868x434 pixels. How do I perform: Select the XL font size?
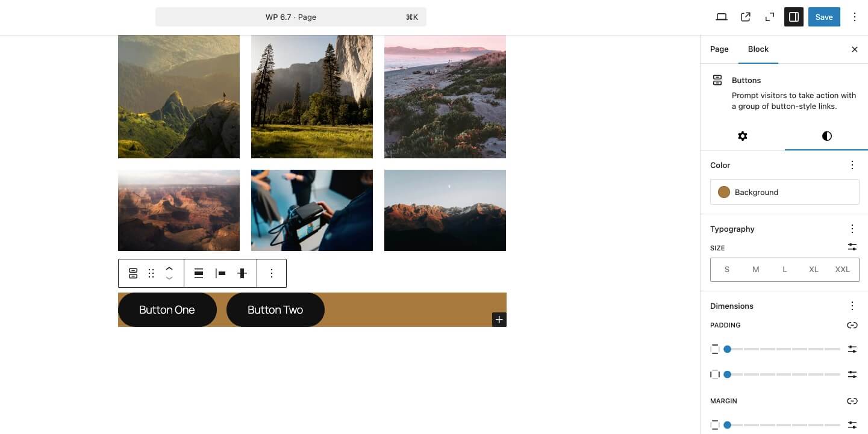click(813, 270)
